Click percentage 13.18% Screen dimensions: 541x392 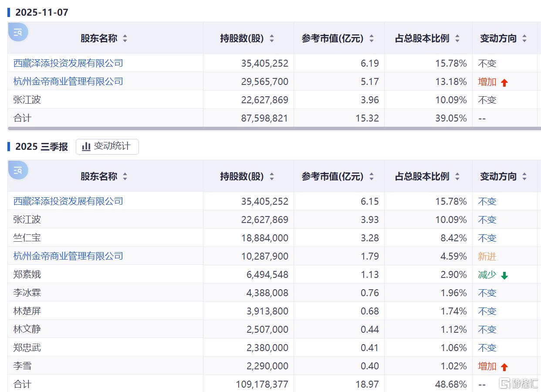(451, 81)
